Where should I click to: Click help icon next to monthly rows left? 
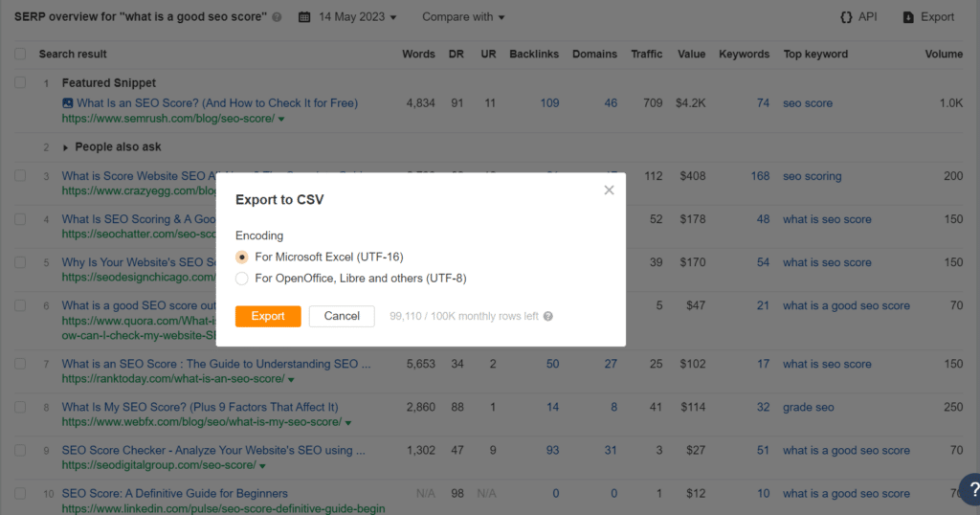pyautogui.click(x=548, y=316)
